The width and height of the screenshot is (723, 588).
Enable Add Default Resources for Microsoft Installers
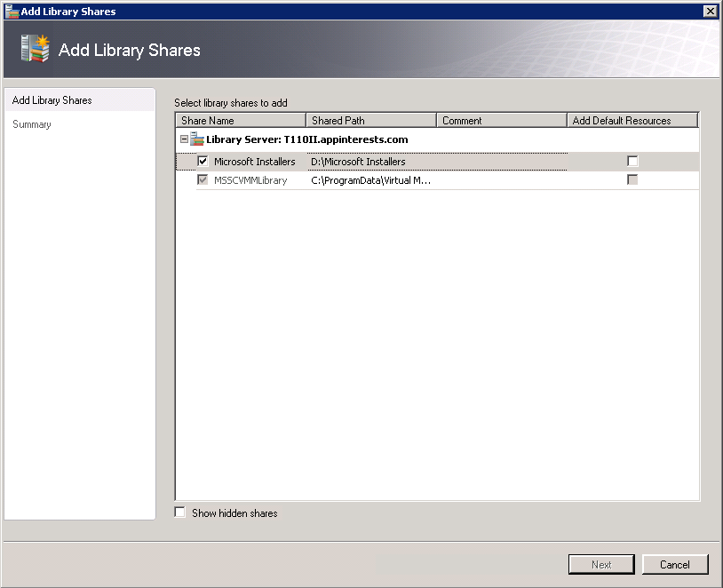[x=632, y=162]
